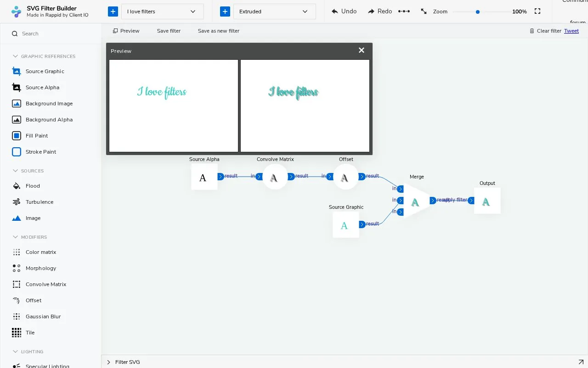Choose the Morphology modifier icon
This screenshot has height=368, width=588.
pyautogui.click(x=17, y=268)
